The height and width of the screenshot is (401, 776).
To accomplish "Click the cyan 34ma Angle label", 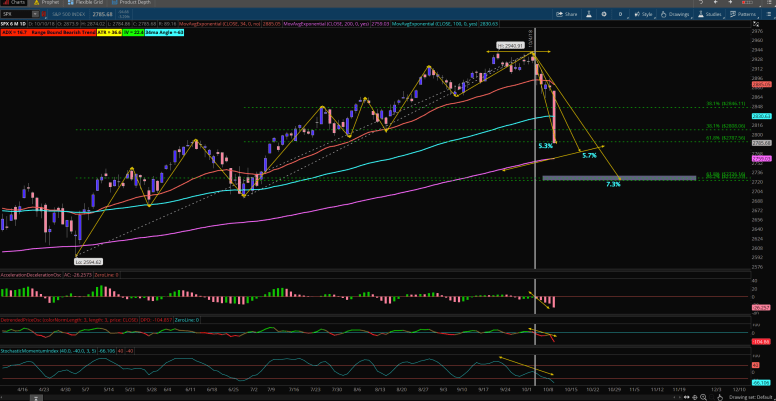I will tap(164, 32).
